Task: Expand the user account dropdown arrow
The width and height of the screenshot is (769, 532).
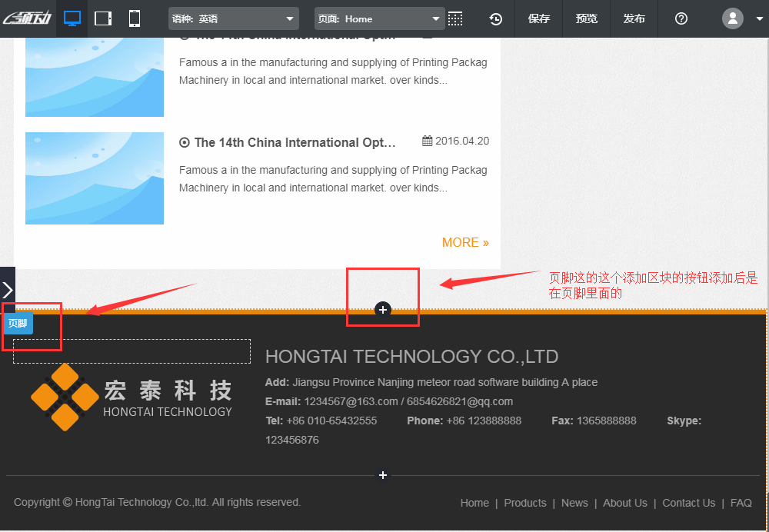Action: [x=759, y=18]
